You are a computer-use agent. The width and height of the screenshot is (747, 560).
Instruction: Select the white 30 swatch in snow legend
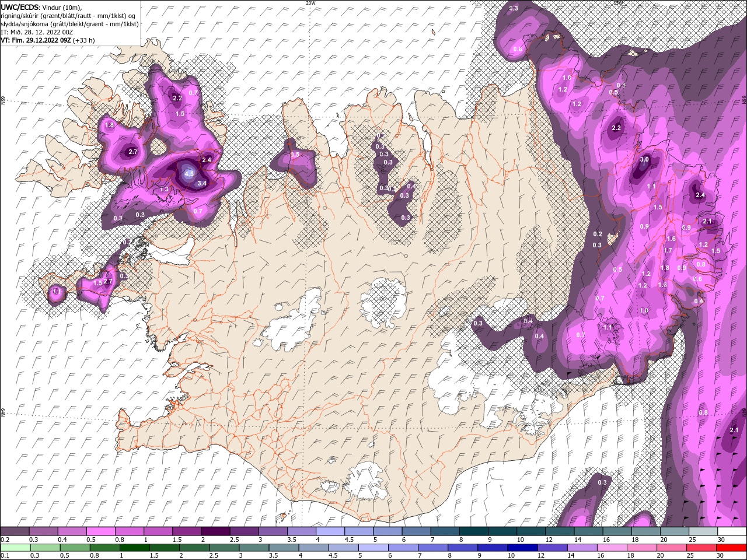click(732, 531)
